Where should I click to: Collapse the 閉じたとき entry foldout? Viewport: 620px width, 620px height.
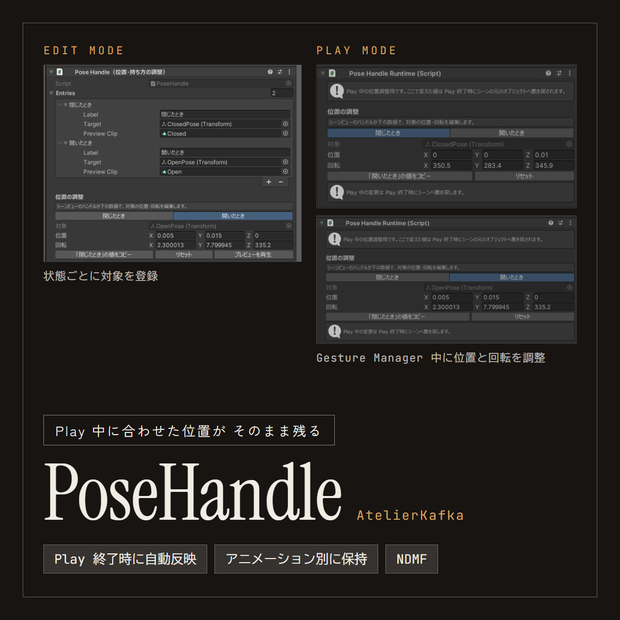coord(66,105)
